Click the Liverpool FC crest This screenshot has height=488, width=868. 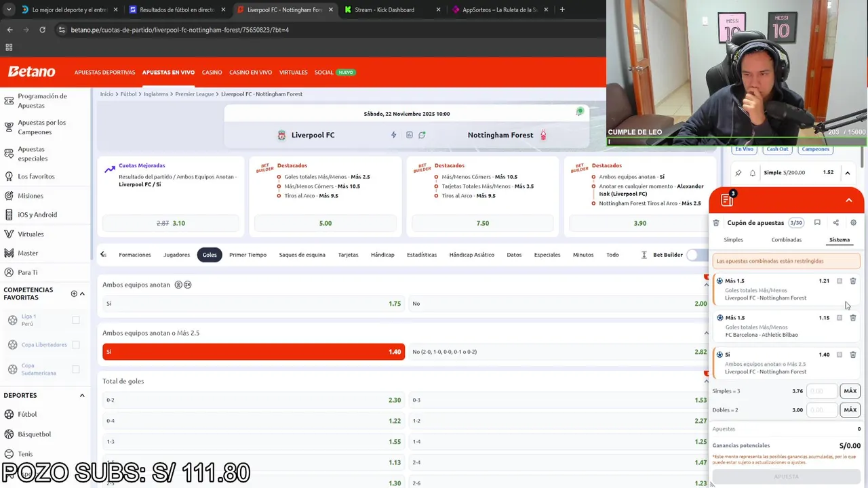[281, 135]
